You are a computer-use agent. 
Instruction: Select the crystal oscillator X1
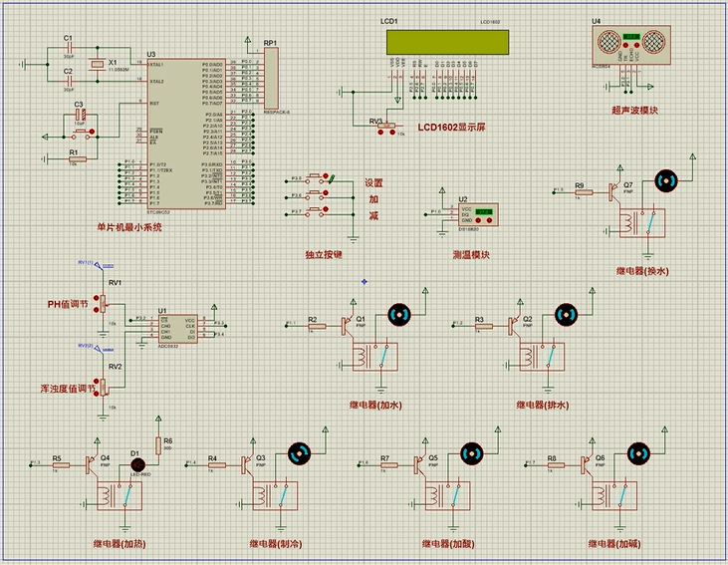tap(97, 64)
